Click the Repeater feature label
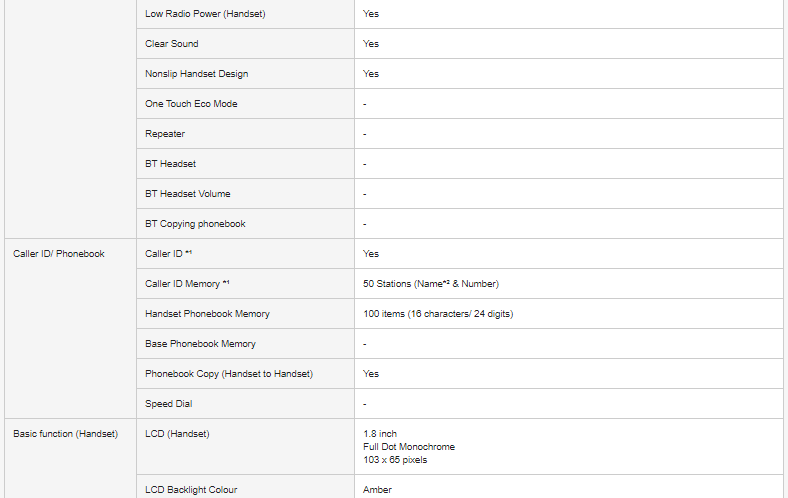The width and height of the screenshot is (788, 498). tap(165, 134)
